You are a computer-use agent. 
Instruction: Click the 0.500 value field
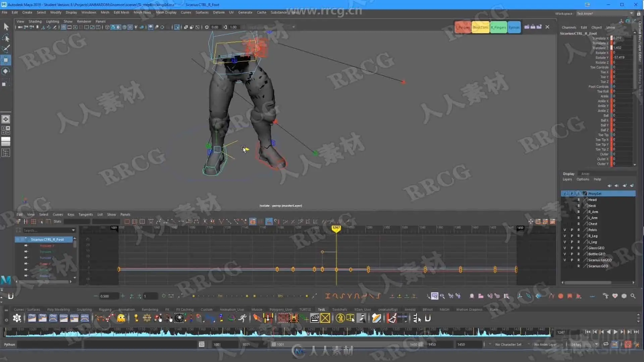[109, 296]
